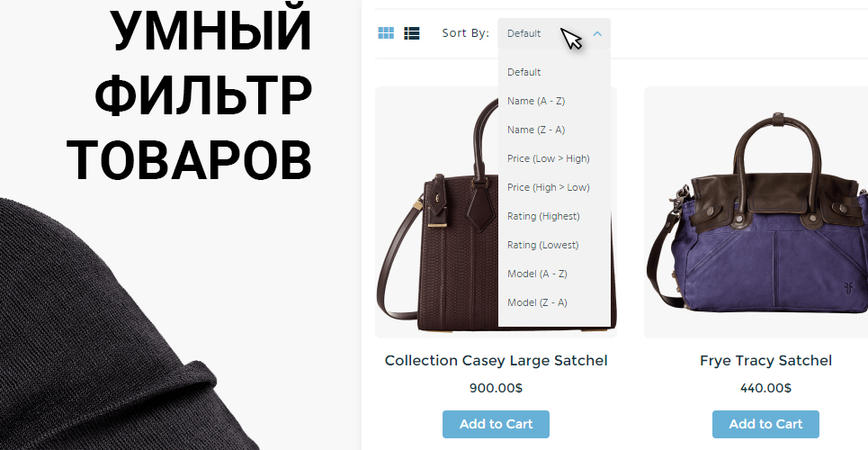Image resolution: width=868 pixels, height=450 pixels.
Task: Open Collection Casey Large Satchel title link
Action: click(x=496, y=361)
